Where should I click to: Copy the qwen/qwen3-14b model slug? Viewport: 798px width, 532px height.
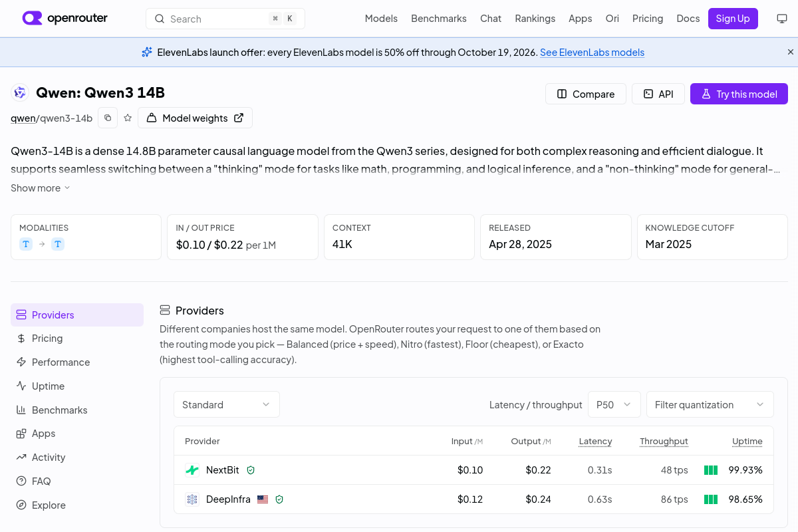coord(108,118)
